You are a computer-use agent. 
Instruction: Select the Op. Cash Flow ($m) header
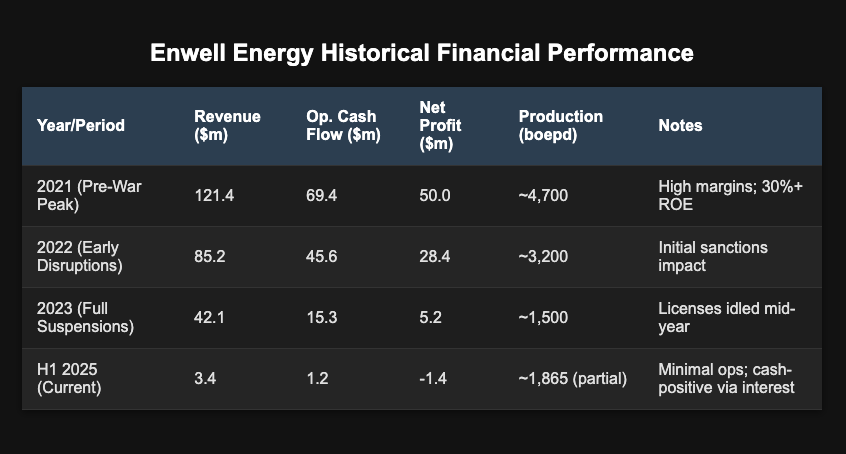[x=343, y=125]
